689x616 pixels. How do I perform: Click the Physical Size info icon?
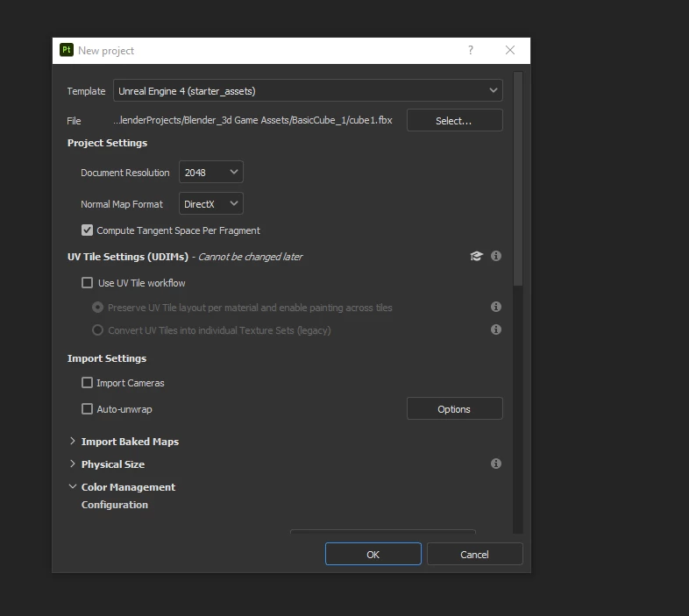[496, 464]
